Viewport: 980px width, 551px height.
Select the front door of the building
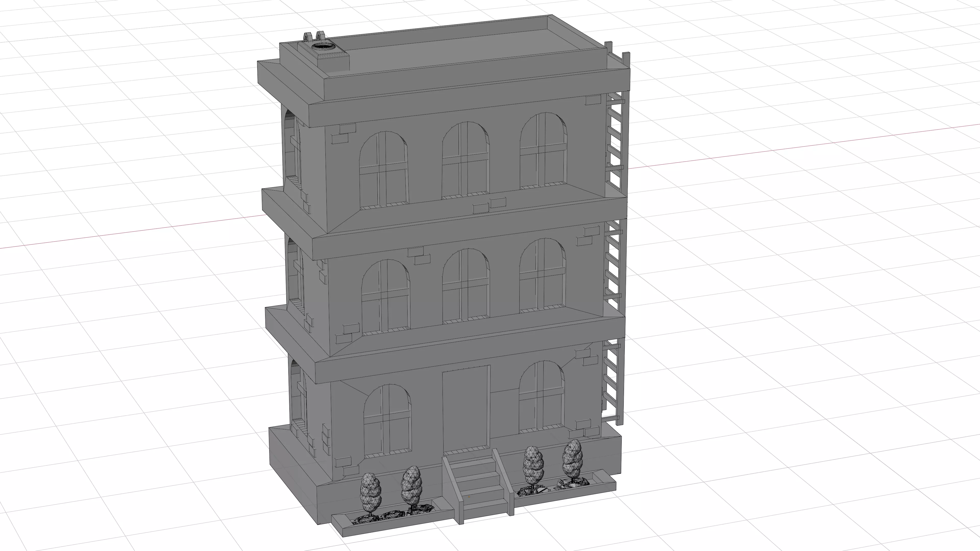click(466, 410)
